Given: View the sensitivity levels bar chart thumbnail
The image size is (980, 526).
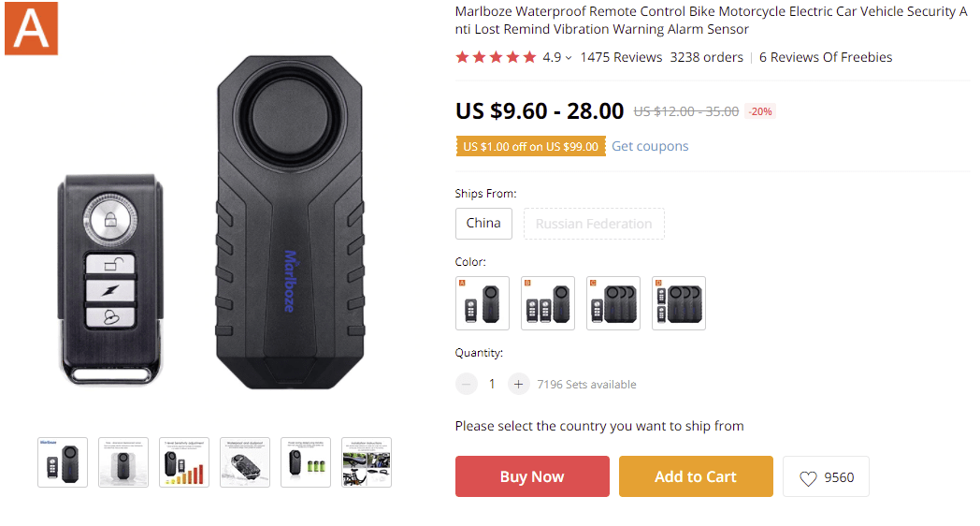Looking at the screenshot, I should [184, 462].
